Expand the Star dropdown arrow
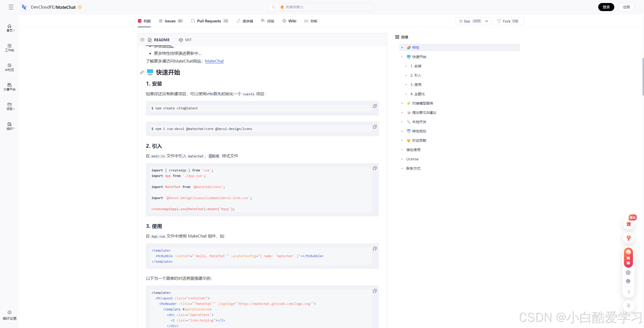644x328 pixels. point(487,21)
